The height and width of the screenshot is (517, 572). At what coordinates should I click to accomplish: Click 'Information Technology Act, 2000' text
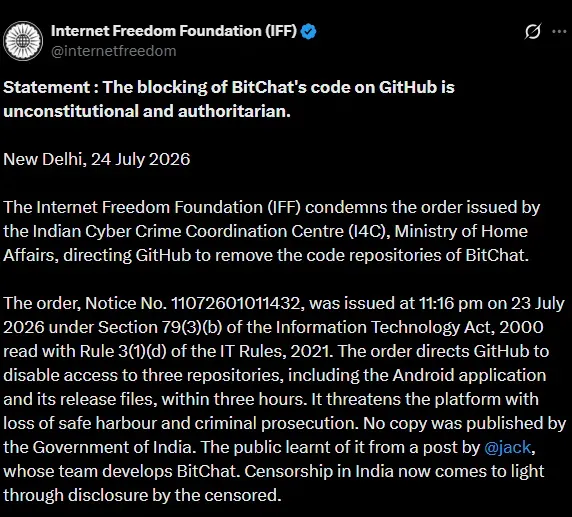pos(410,327)
